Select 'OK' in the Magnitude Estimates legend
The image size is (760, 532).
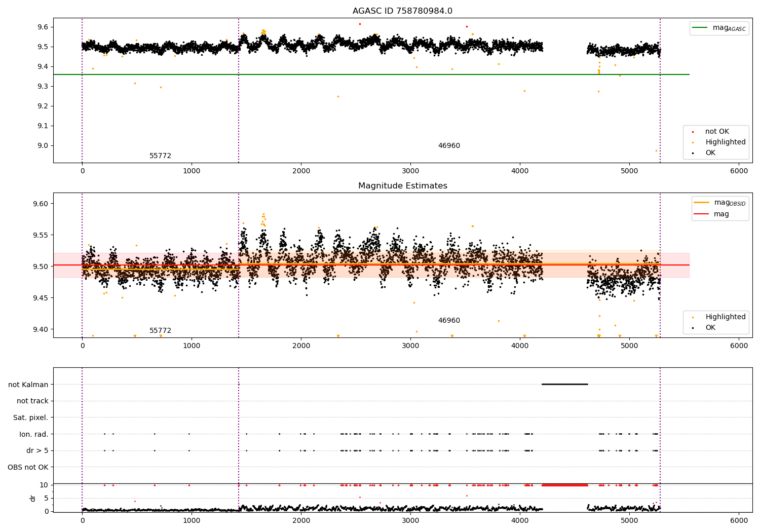710,328
